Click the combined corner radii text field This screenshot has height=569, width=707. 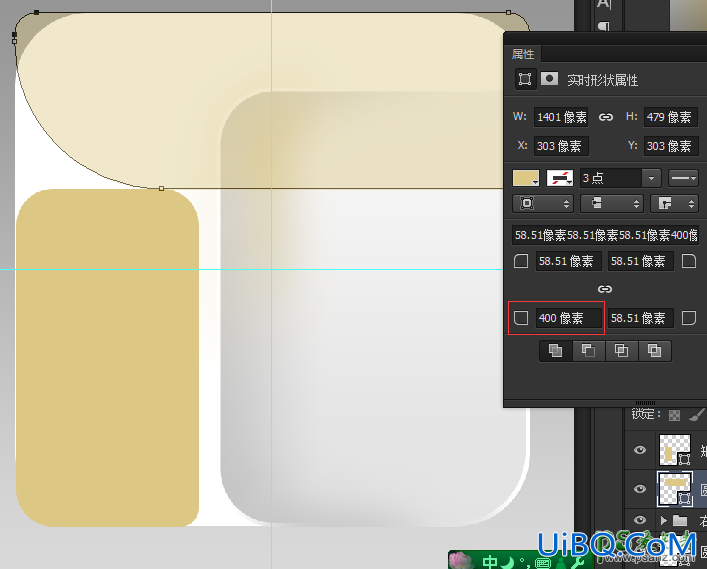pyautogui.click(x=605, y=235)
